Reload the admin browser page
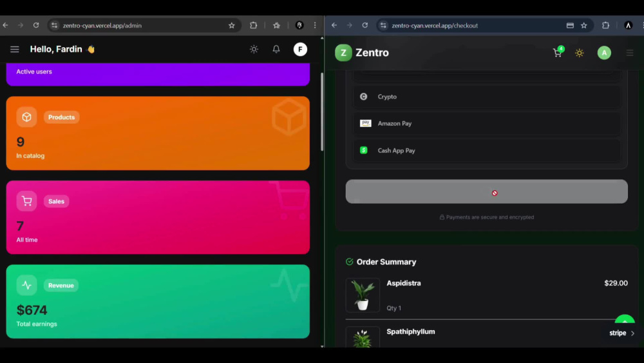This screenshot has height=363, width=644. pos(36,26)
